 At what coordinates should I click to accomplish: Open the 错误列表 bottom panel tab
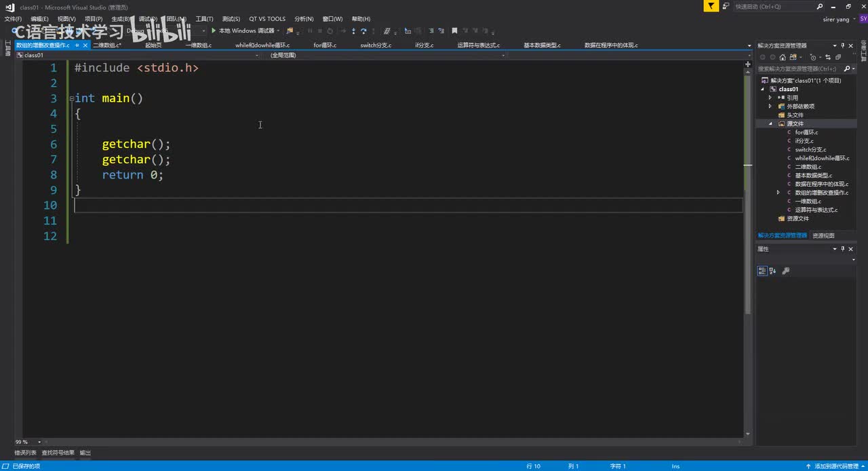[x=25, y=453]
